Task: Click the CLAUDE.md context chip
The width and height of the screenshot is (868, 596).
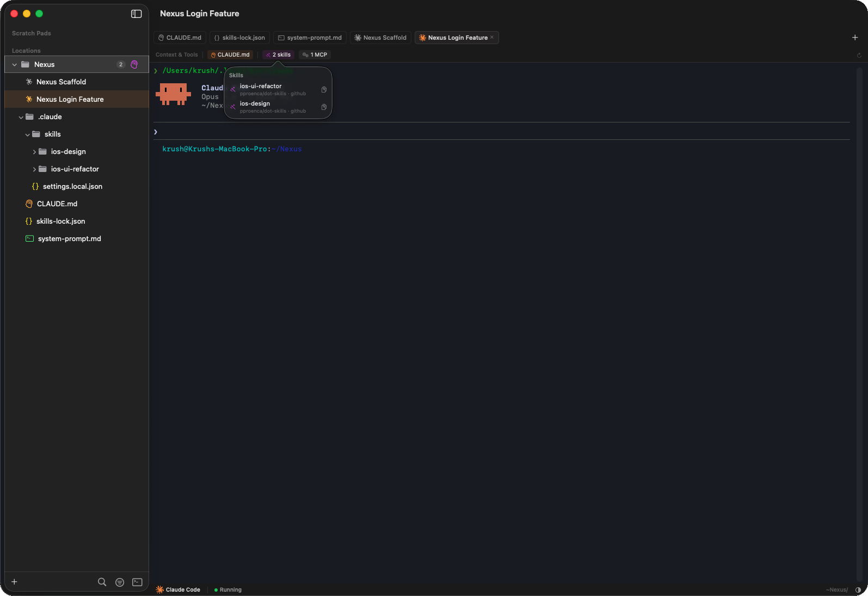Action: tap(230, 55)
